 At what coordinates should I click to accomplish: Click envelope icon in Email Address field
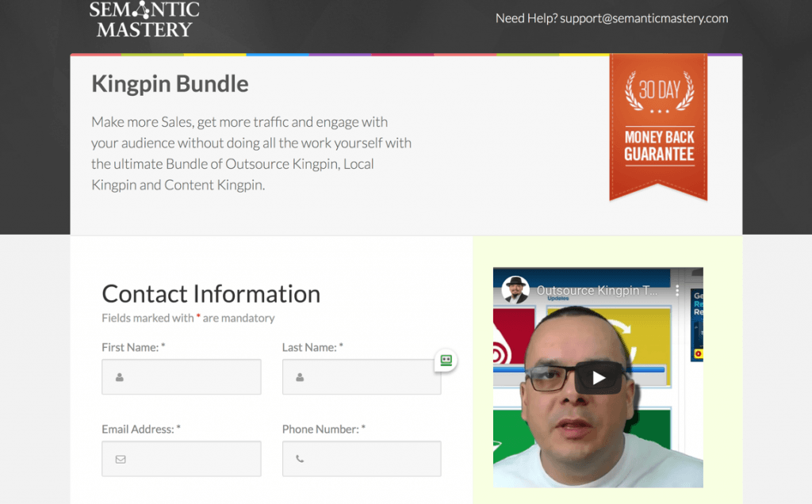pyautogui.click(x=121, y=459)
